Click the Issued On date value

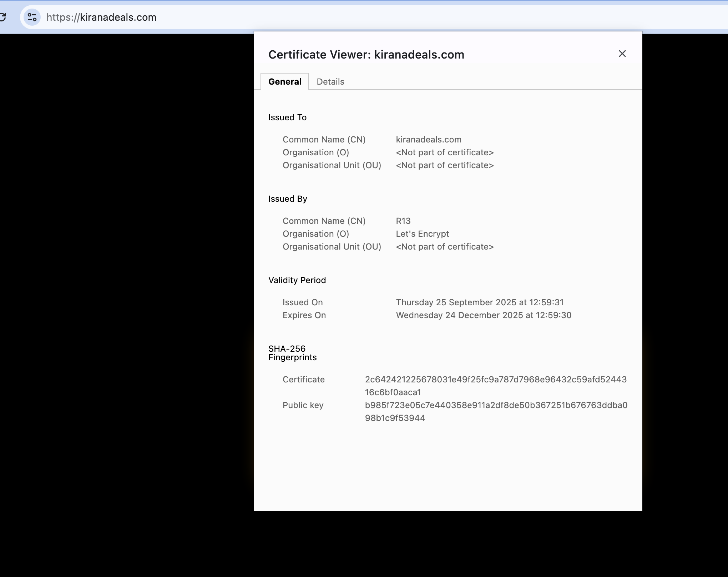coord(479,302)
